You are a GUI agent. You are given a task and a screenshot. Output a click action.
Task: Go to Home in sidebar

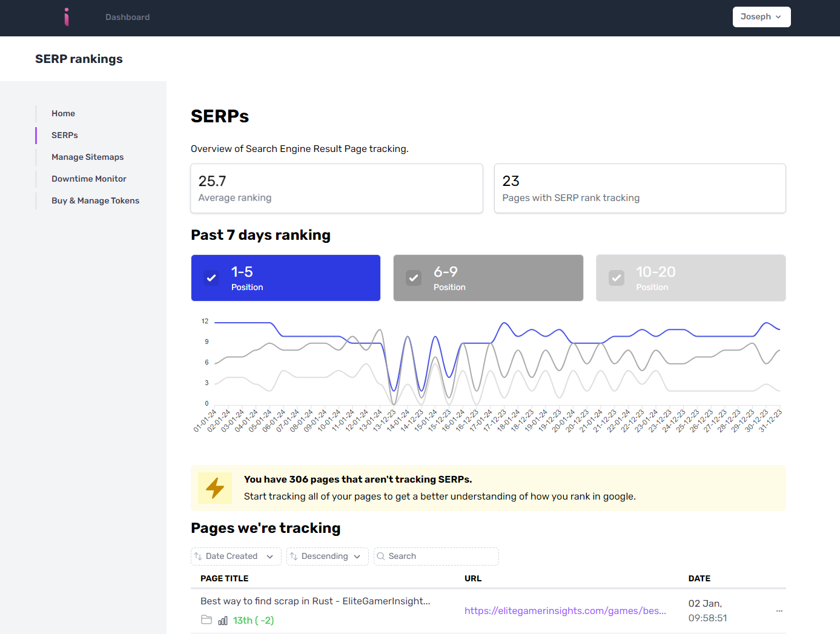click(x=63, y=113)
